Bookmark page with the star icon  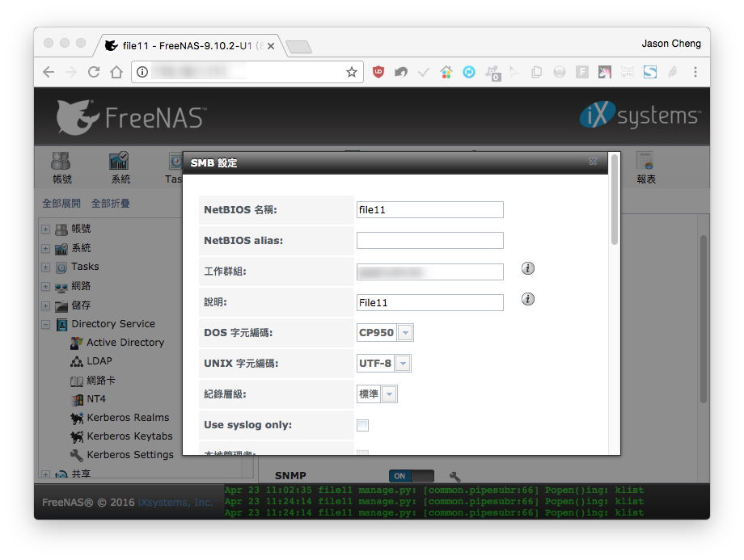pos(352,72)
